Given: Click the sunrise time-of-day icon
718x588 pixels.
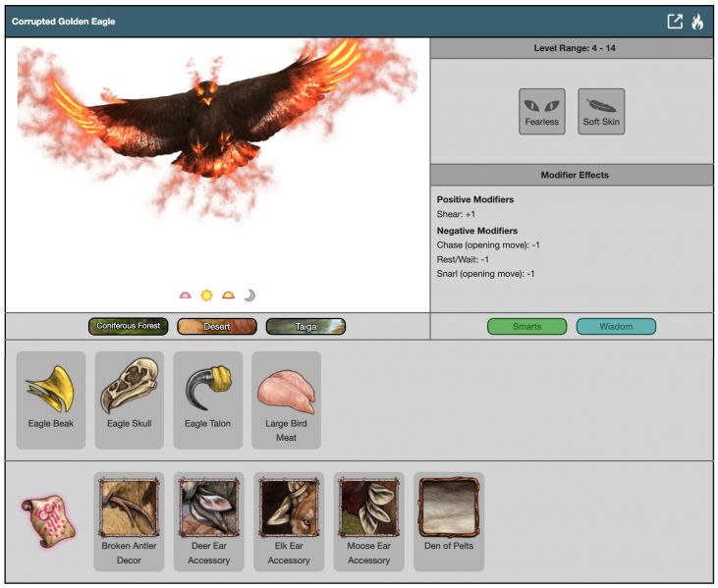Looking at the screenshot, I should (x=185, y=294).
